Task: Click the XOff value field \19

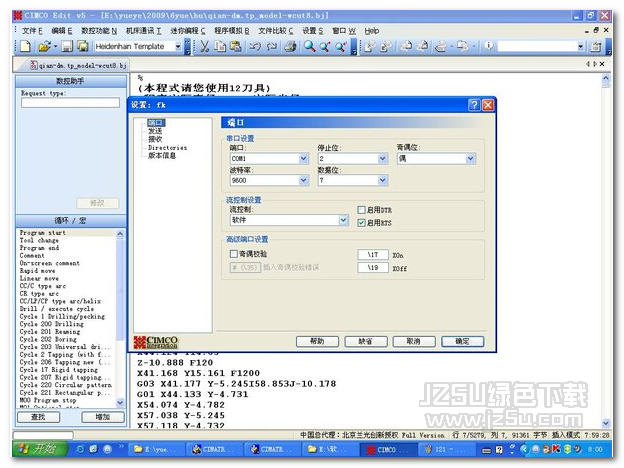Action: [373, 267]
